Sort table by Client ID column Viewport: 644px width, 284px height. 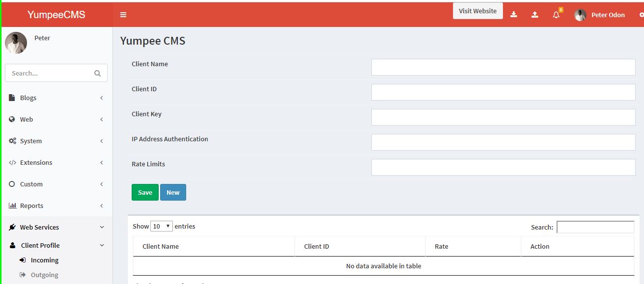(x=360, y=246)
